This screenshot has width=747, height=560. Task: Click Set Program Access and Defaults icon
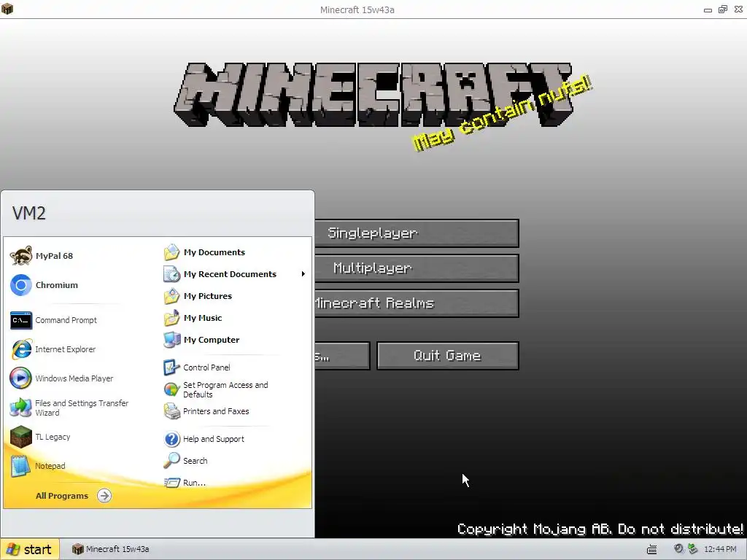[171, 389]
